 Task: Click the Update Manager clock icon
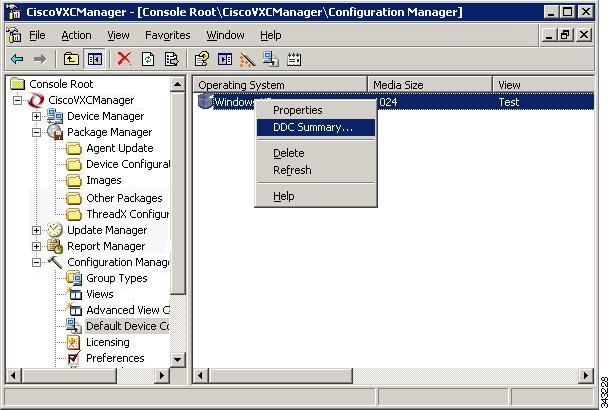click(x=55, y=230)
